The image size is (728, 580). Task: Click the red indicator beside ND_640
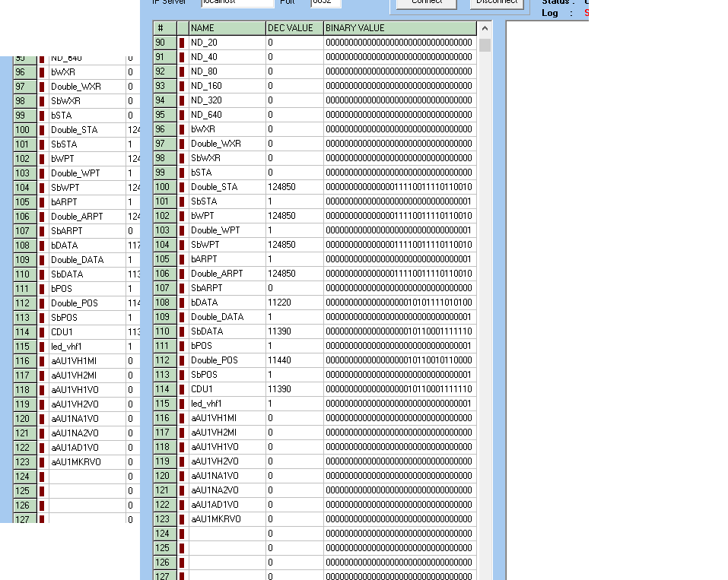pos(183,115)
